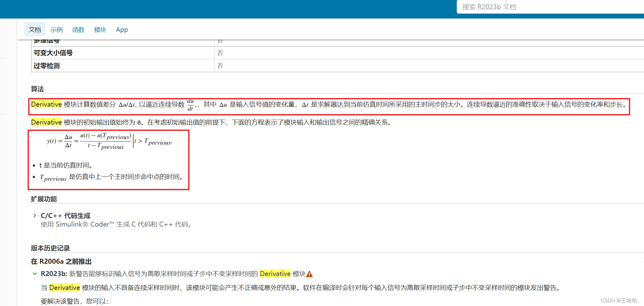This screenshot has height=306, width=644.
Task: Click the highlighted Derivative word in 当 Derivative 模块的输入
Action: click(65, 288)
